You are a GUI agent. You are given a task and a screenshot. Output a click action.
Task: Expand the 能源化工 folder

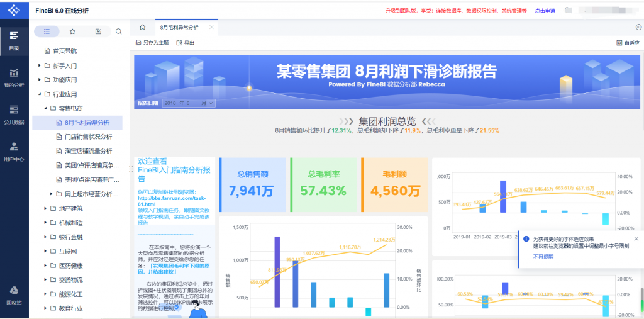pyautogui.click(x=45, y=294)
